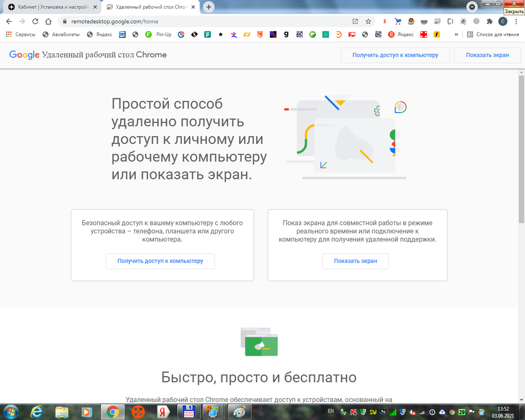Expand hidden bookmarks with the » chevron
The width and height of the screenshot is (525, 420).
[x=456, y=35]
